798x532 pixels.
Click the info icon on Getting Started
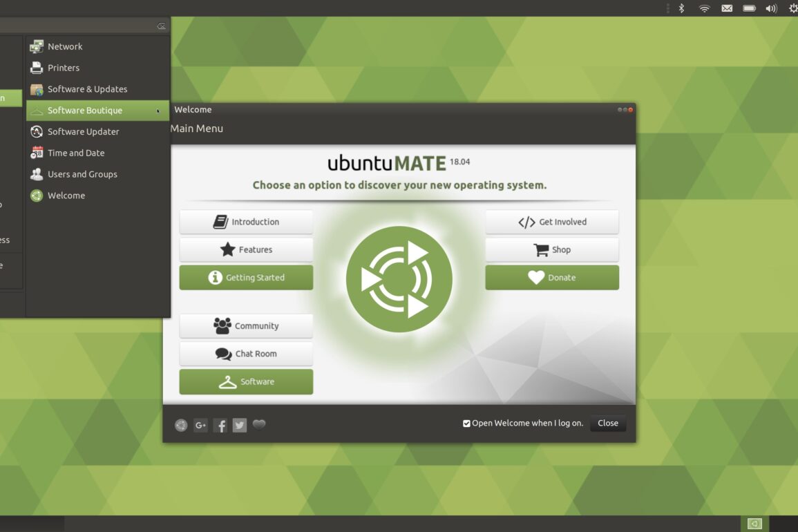(x=216, y=278)
